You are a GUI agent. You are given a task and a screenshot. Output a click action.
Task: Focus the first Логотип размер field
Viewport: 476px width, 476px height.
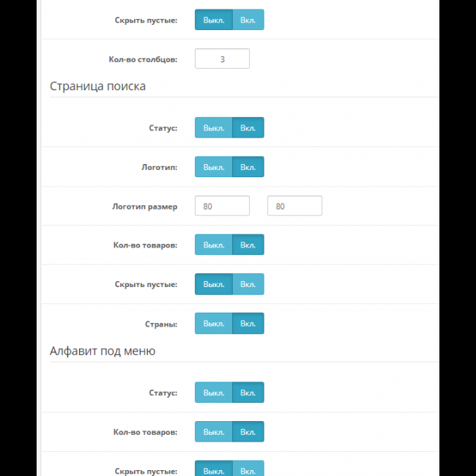222,206
